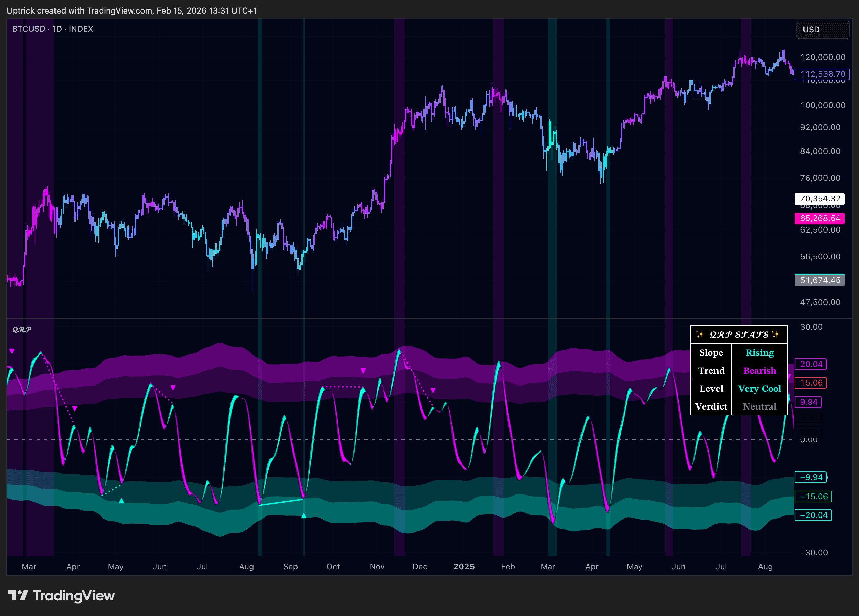The height and width of the screenshot is (616, 859).
Task: Click the magenta down-triangle marker near mid-December
Action: [x=433, y=390]
